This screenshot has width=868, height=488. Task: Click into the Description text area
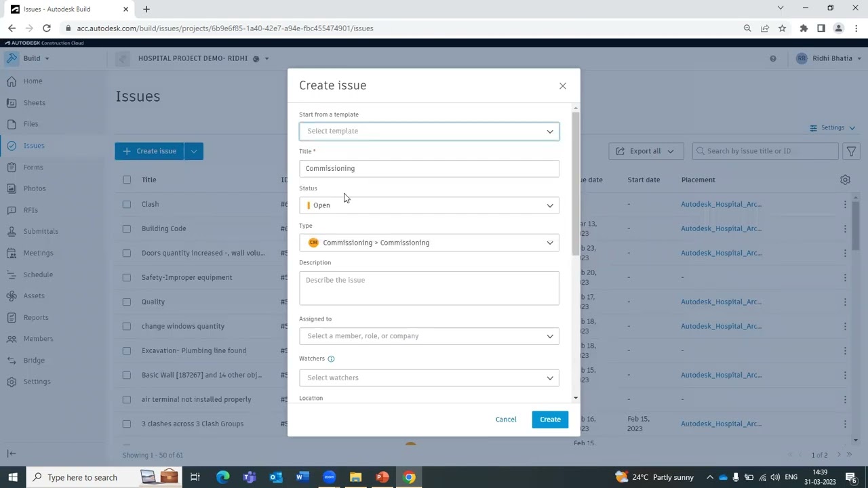click(x=429, y=288)
